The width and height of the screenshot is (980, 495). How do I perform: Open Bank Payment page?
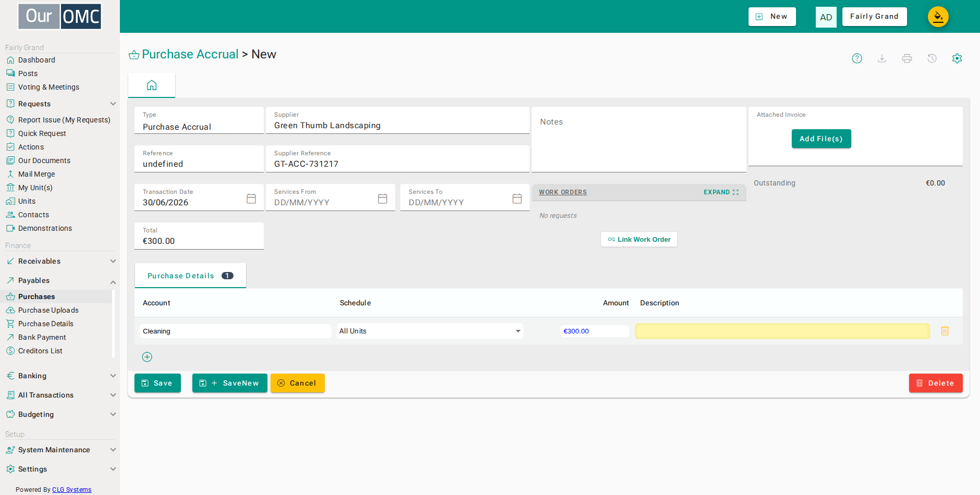[x=42, y=337]
